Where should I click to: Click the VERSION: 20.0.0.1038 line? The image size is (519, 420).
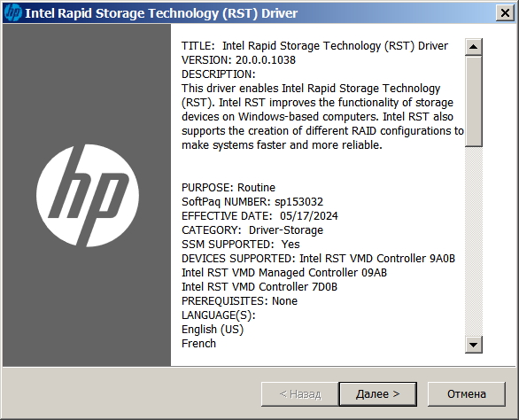click(238, 60)
